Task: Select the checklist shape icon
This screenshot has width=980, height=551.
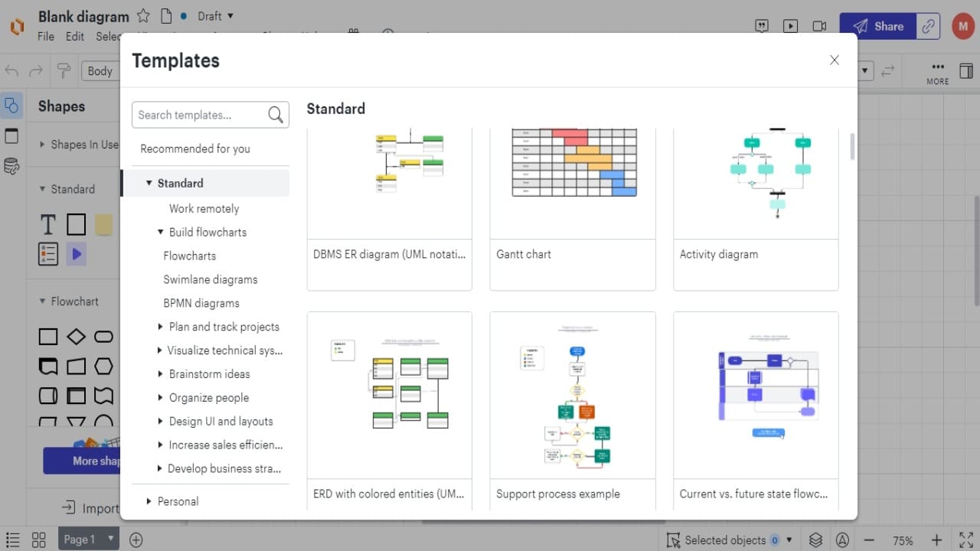Action: [47, 254]
